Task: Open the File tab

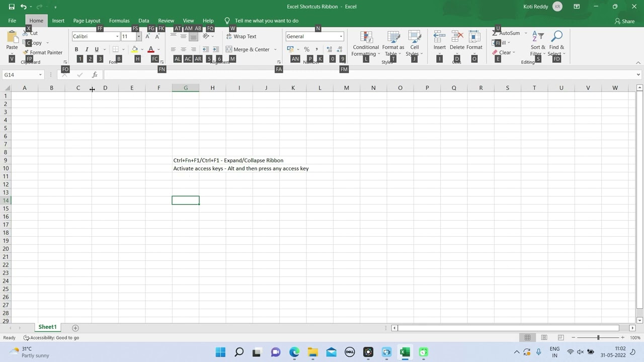Action: 12,21
